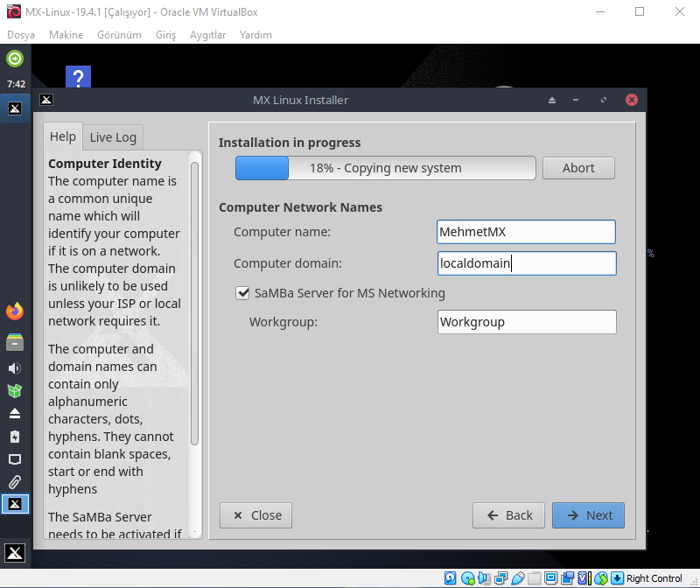Open the display settings indicator
Image resolution: width=700 pixels, height=588 pixels.
(551, 578)
